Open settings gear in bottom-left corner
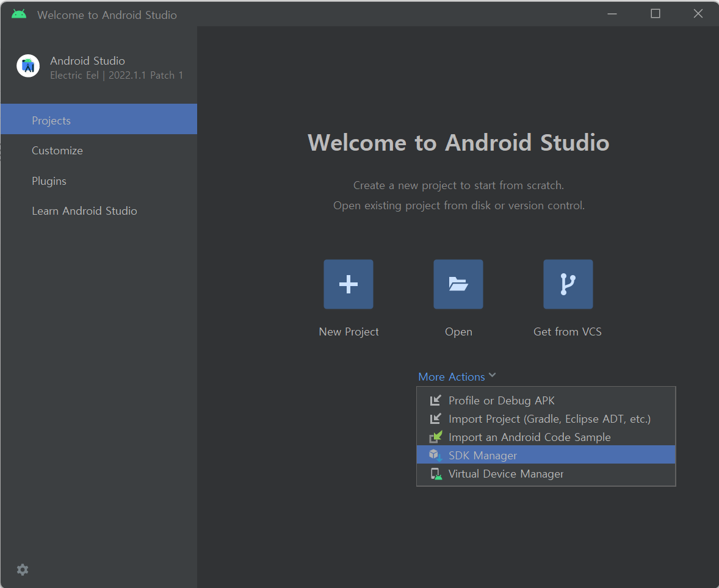The height and width of the screenshot is (588, 719). click(x=23, y=570)
